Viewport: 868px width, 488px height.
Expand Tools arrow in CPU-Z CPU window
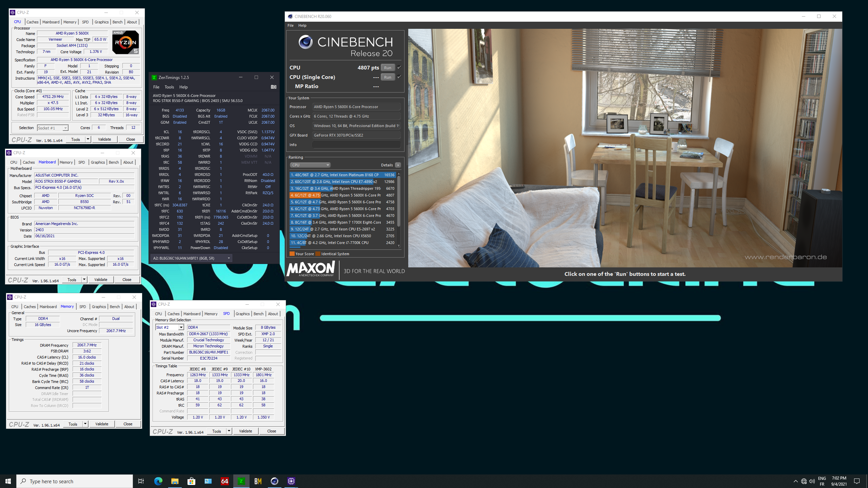(x=88, y=139)
